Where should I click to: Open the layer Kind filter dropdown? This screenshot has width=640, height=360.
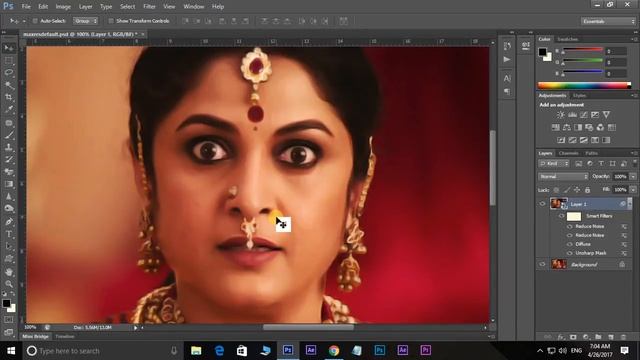(554, 164)
